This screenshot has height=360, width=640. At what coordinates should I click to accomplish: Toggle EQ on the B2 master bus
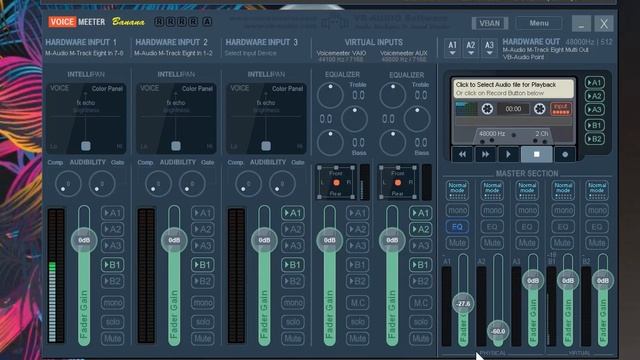pos(597,227)
